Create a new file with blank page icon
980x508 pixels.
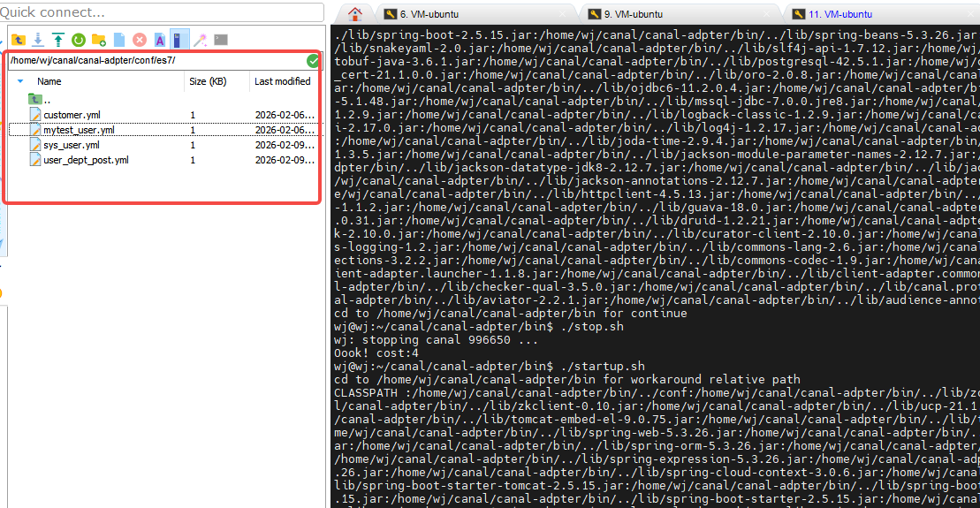click(x=119, y=40)
